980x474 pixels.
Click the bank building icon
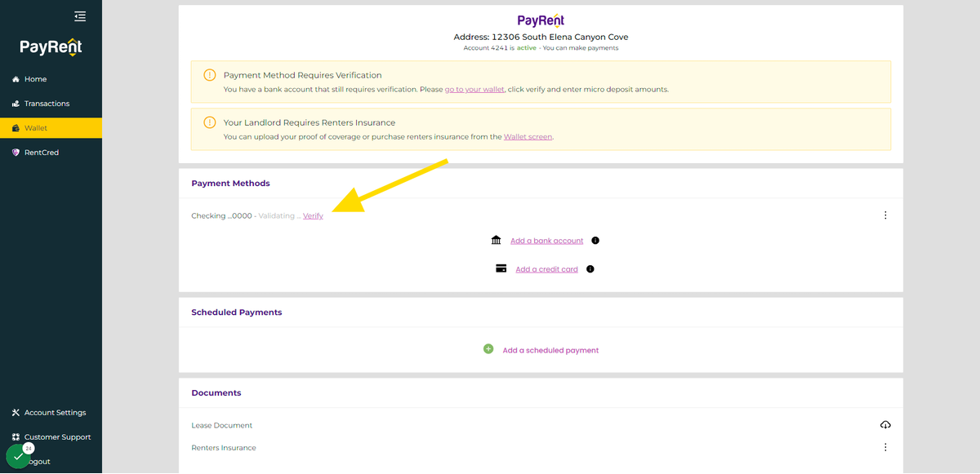(497, 240)
